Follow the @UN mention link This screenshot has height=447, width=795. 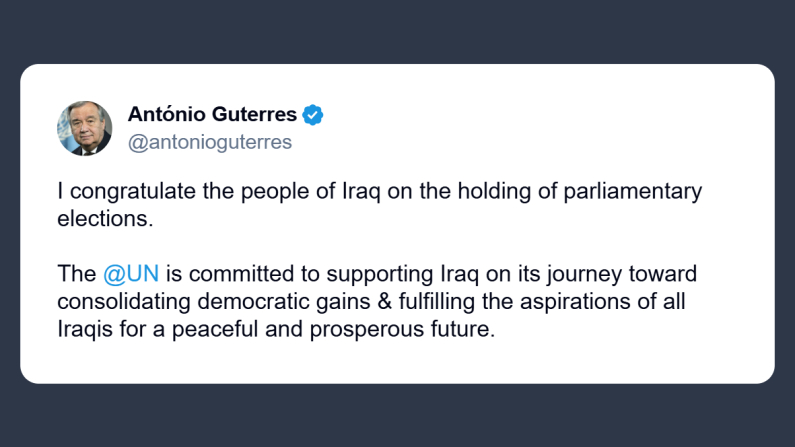(x=131, y=275)
